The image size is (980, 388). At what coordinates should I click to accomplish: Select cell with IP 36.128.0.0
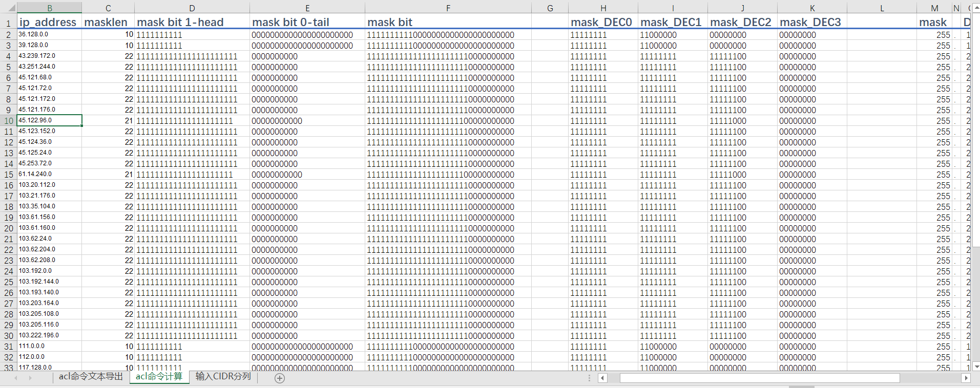49,35
